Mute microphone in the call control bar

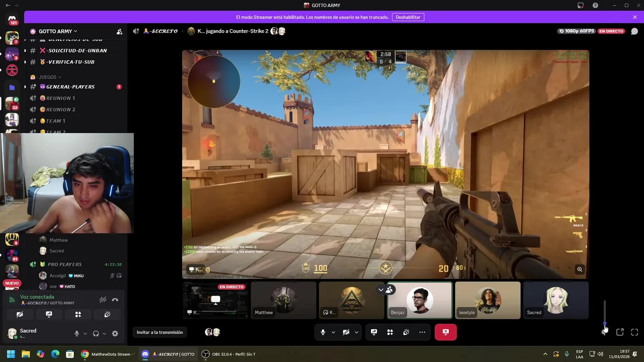tap(323, 332)
